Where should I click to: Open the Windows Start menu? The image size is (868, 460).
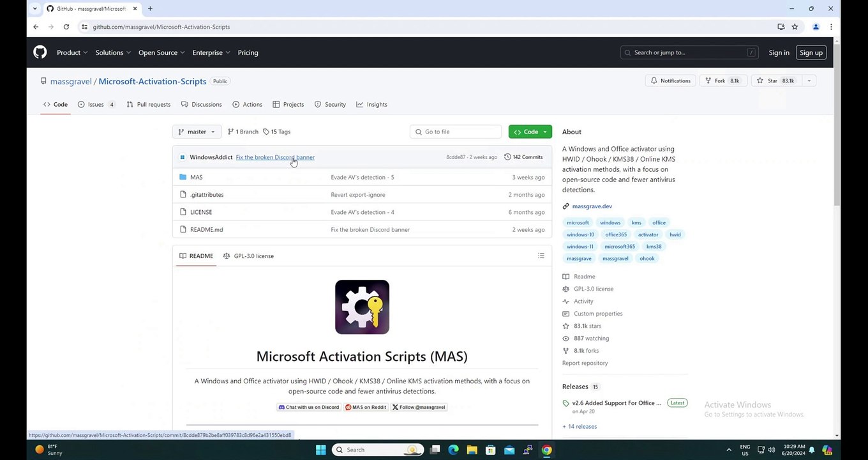pyautogui.click(x=320, y=450)
